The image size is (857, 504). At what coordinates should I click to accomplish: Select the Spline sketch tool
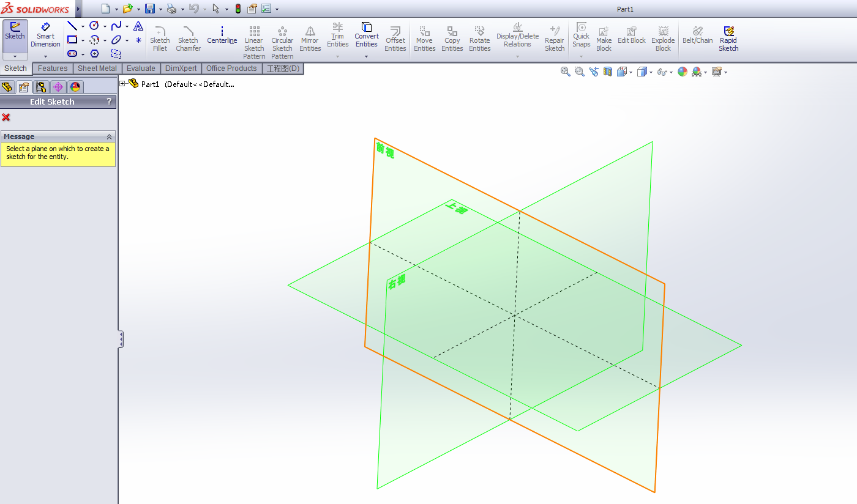coord(116,26)
